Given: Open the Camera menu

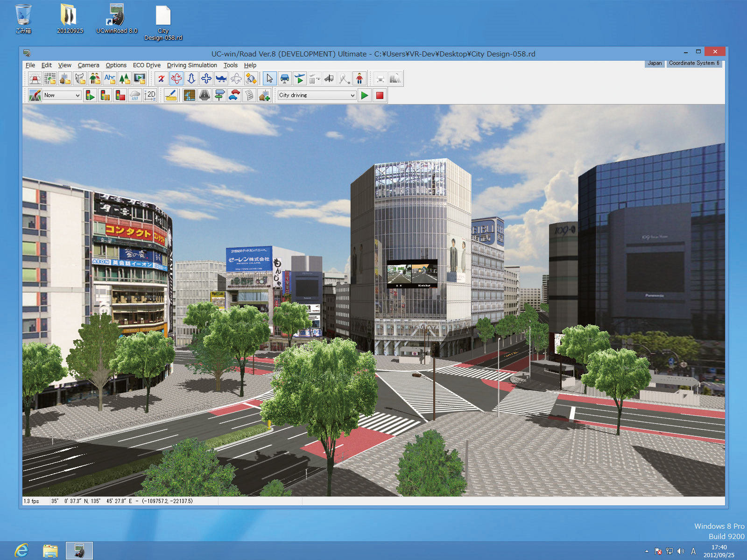Looking at the screenshot, I should pyautogui.click(x=88, y=65).
